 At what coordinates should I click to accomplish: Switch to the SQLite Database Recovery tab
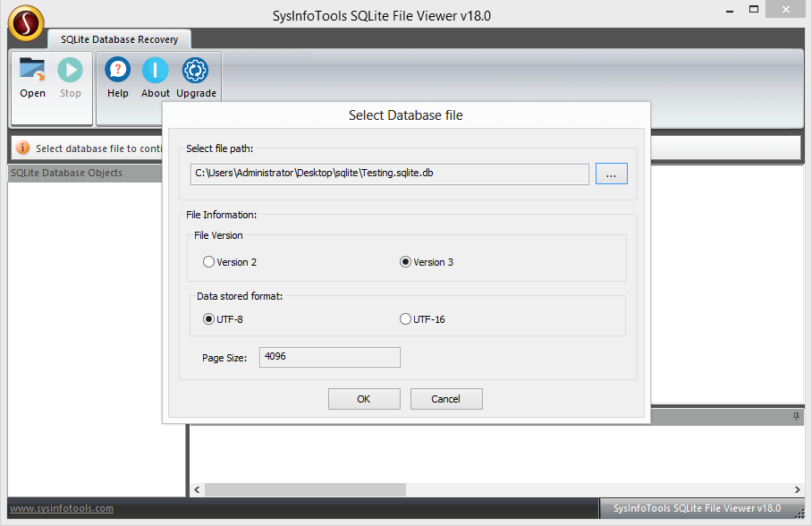[119, 38]
